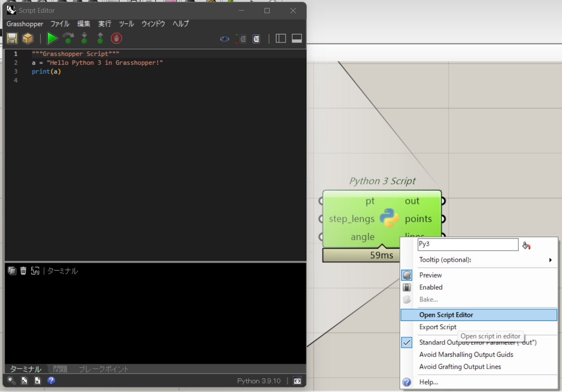Click the green Run script button

point(52,39)
